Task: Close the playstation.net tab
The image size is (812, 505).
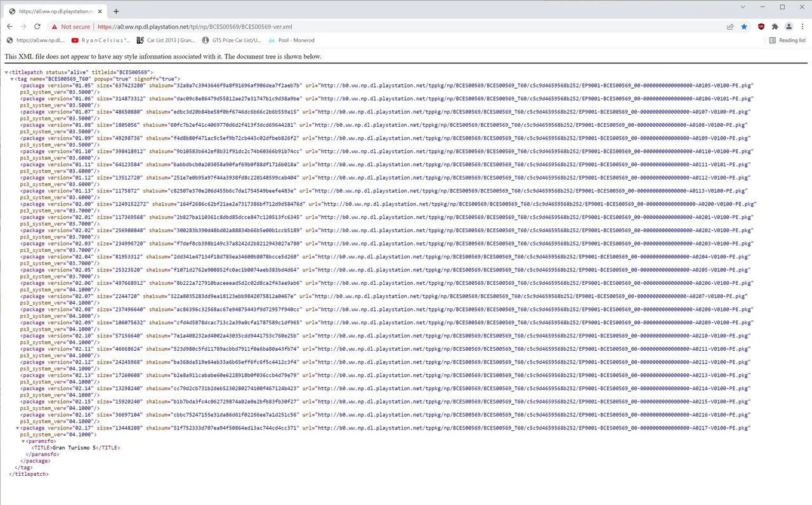Action: [x=100, y=11]
